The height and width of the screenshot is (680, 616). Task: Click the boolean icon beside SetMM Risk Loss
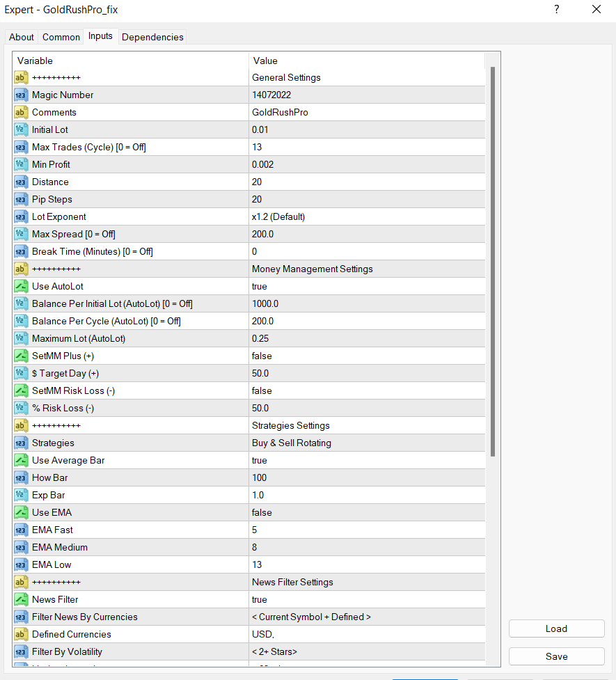pyautogui.click(x=21, y=390)
